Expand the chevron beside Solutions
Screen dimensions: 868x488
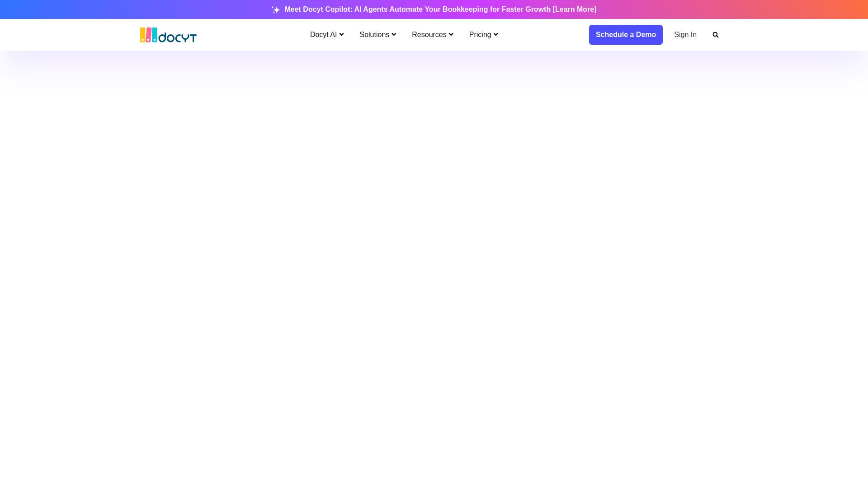tap(394, 35)
